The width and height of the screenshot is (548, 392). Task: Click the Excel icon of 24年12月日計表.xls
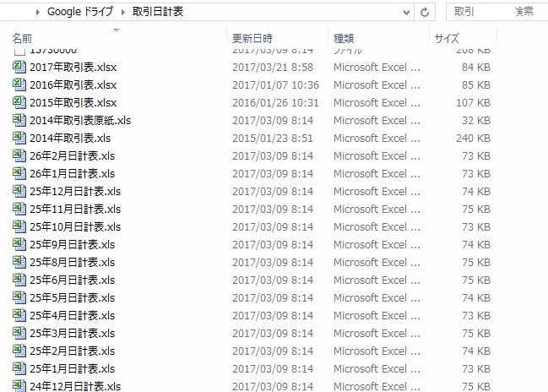(x=19, y=386)
